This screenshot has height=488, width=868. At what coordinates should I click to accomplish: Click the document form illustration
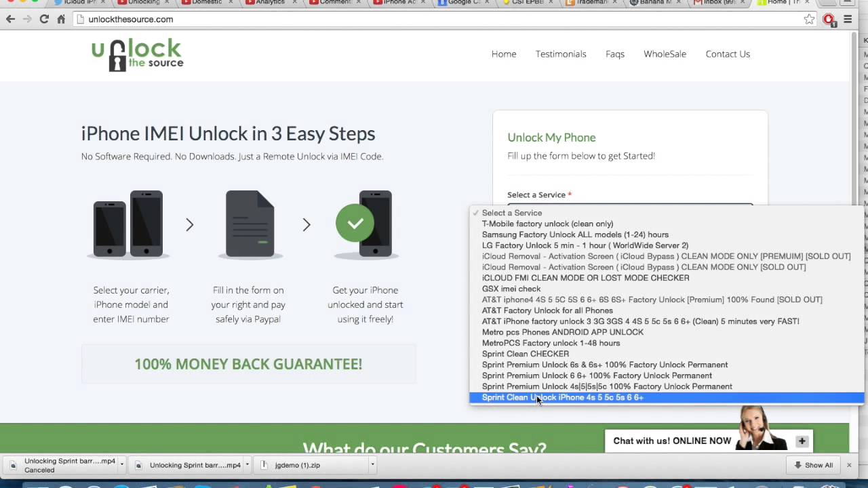(250, 224)
